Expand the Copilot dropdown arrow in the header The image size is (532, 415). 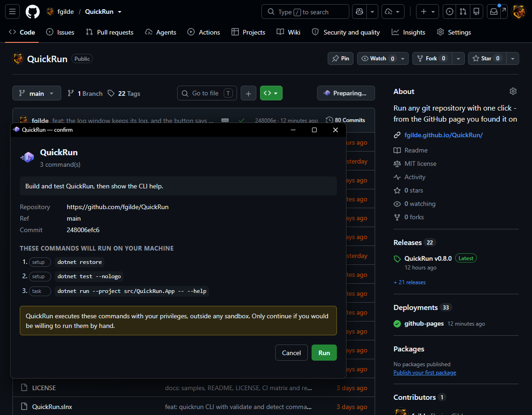[372, 12]
